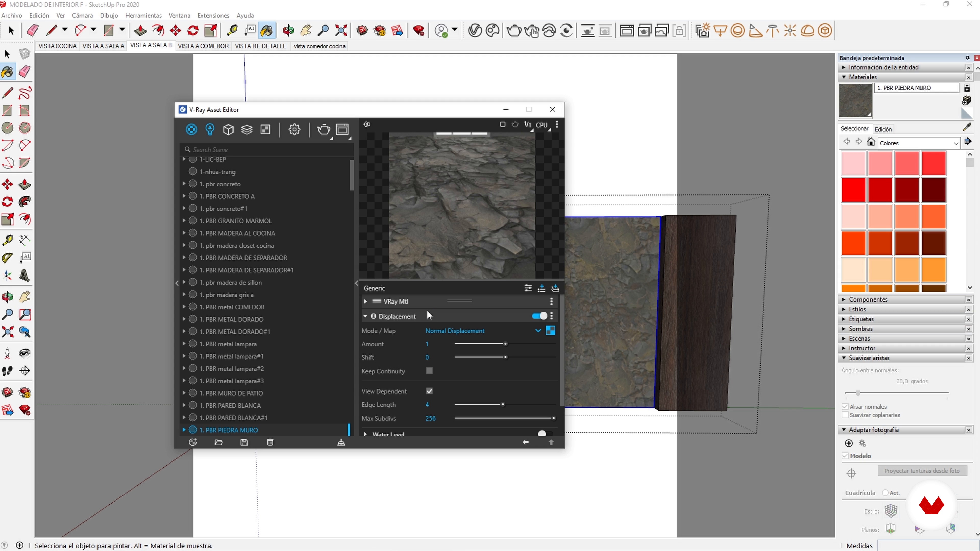Toggle the Alisar normales checkbox
The image size is (980, 551).
tap(845, 407)
